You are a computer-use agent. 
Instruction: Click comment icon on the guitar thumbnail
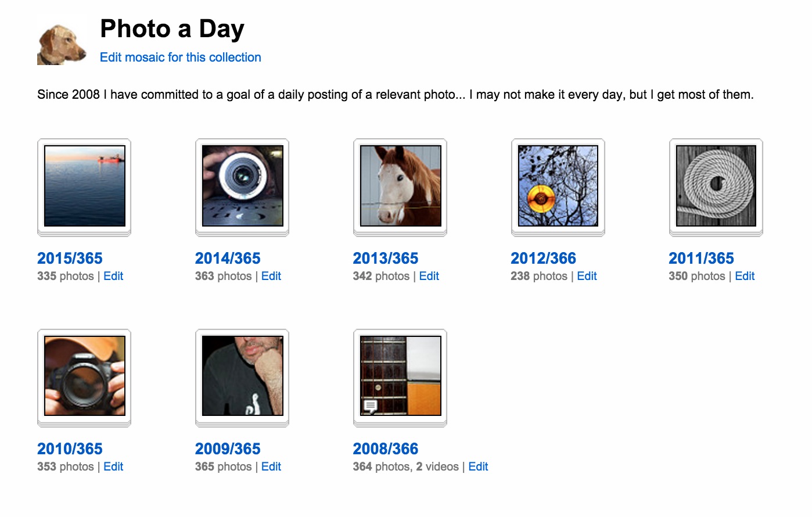pyautogui.click(x=370, y=405)
